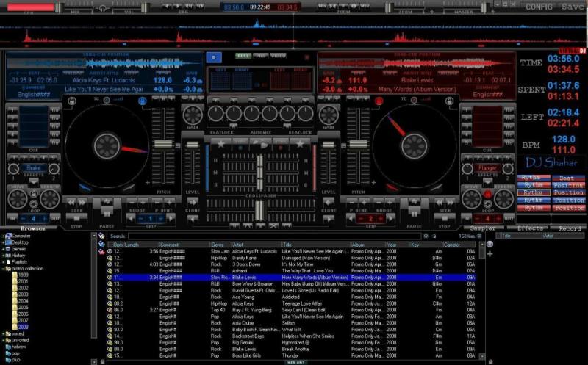Viewport: 588px width, 365px height.
Task: Expand the sorted folder node
Action: 4,333
